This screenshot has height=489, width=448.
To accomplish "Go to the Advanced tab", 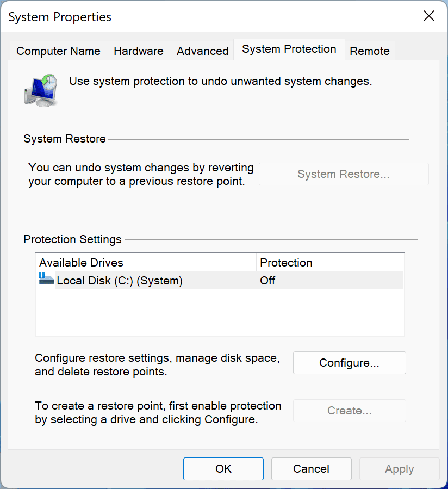I will click(202, 51).
